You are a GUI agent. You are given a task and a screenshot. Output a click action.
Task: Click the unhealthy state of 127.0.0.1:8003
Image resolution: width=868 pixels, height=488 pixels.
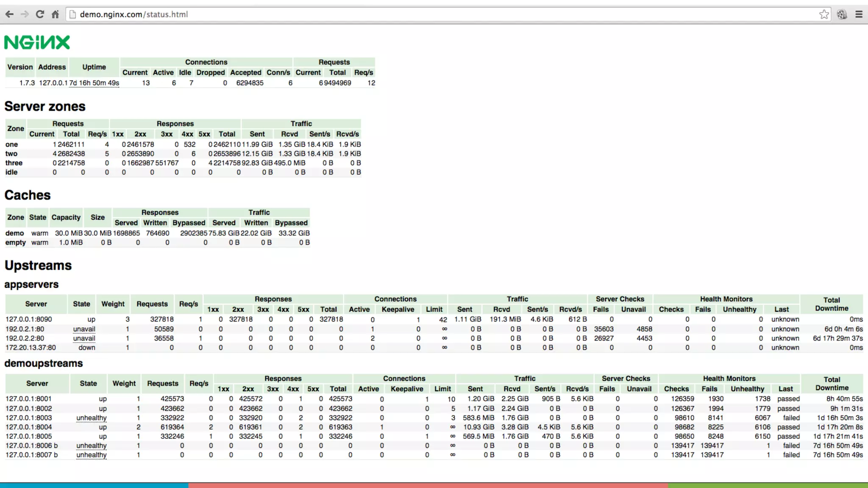92,418
